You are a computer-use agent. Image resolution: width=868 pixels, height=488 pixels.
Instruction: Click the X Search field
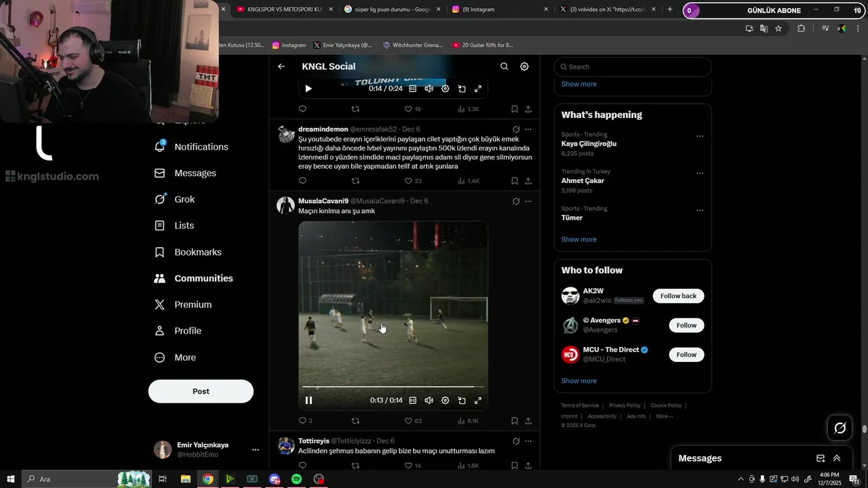click(x=633, y=67)
